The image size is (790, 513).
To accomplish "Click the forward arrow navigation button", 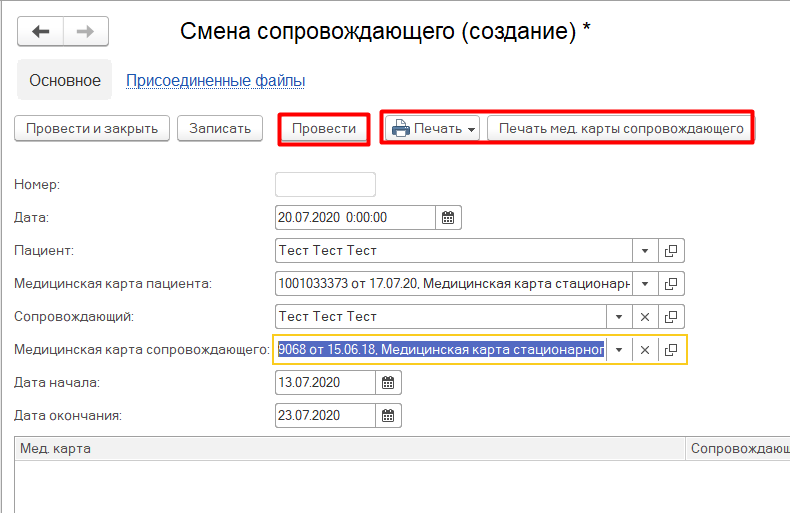I will [86, 32].
